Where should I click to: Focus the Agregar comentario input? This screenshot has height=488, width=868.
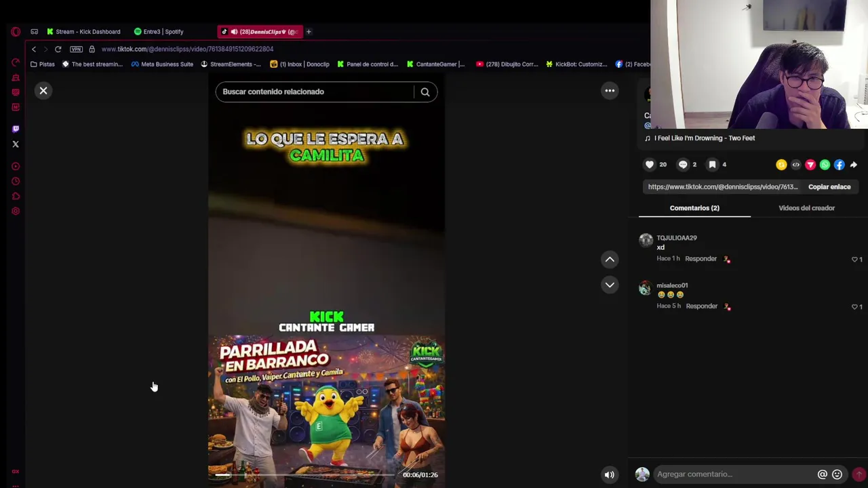click(x=734, y=474)
